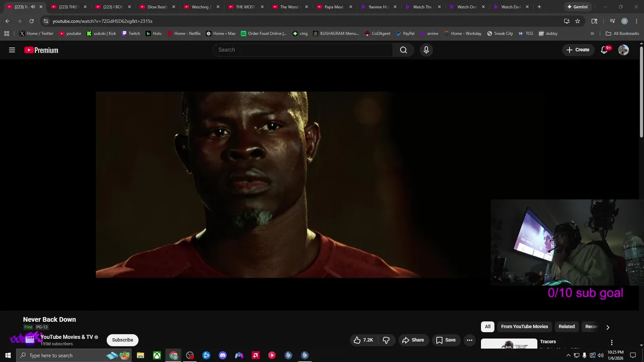Image resolution: width=644 pixels, height=362 pixels.
Task: Click the volume icon in system tray
Action: click(600, 355)
